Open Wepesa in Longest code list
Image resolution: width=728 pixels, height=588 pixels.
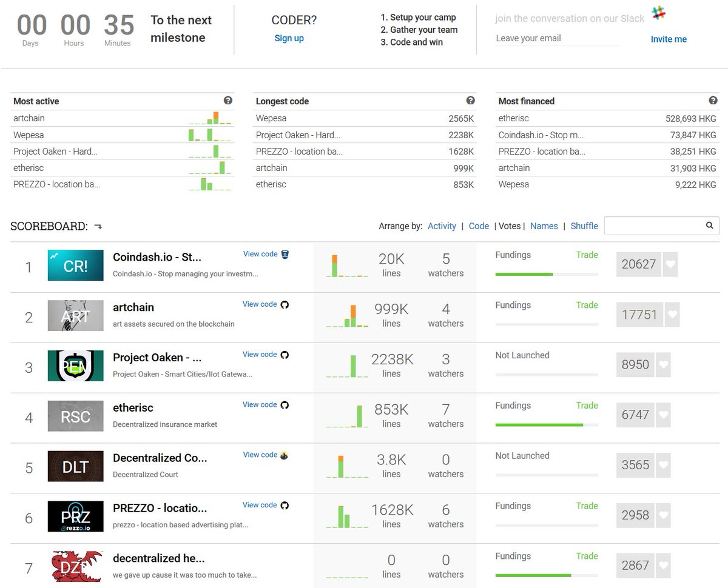(271, 118)
